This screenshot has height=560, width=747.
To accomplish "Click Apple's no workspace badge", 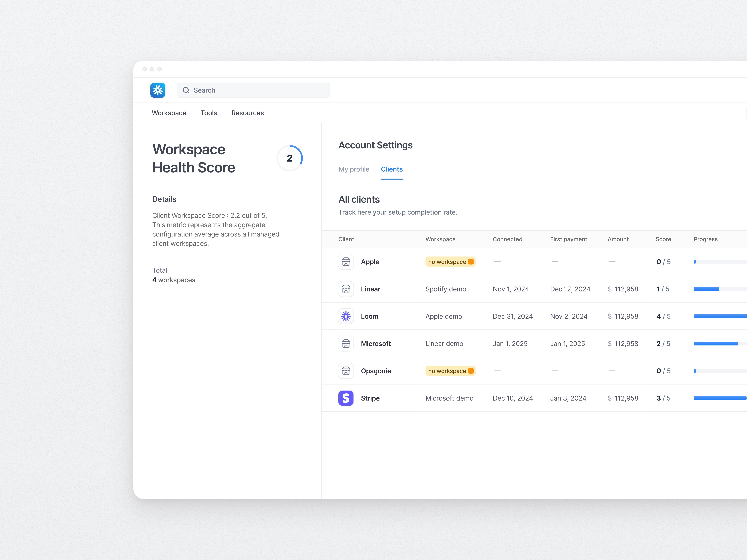I will click(450, 262).
